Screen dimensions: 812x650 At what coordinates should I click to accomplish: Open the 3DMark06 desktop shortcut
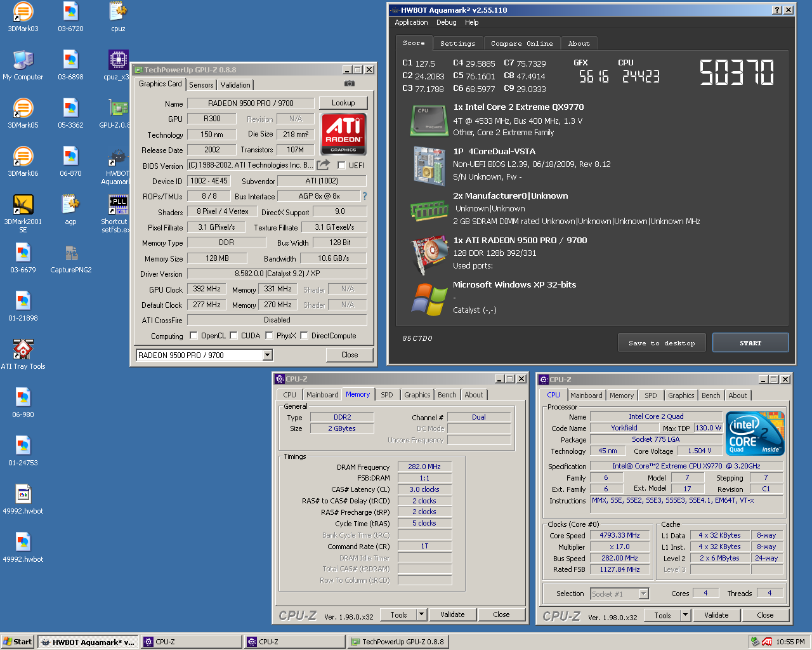coord(23,162)
